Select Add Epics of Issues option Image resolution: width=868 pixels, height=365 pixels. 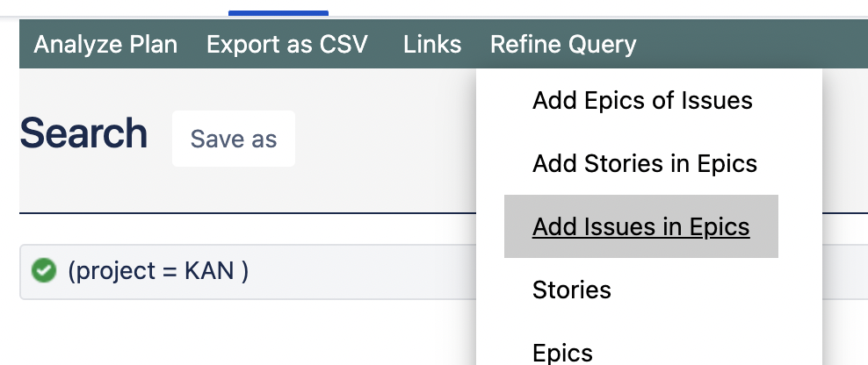point(642,101)
